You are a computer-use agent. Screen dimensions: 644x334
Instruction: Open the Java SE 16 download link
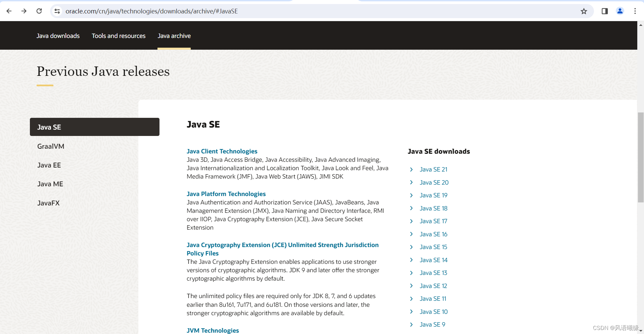coord(433,234)
